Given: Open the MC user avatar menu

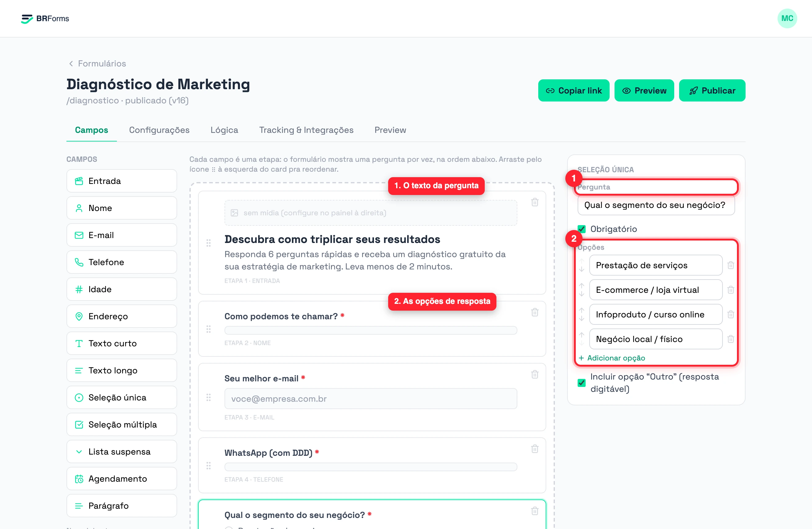Looking at the screenshot, I should 787,18.
